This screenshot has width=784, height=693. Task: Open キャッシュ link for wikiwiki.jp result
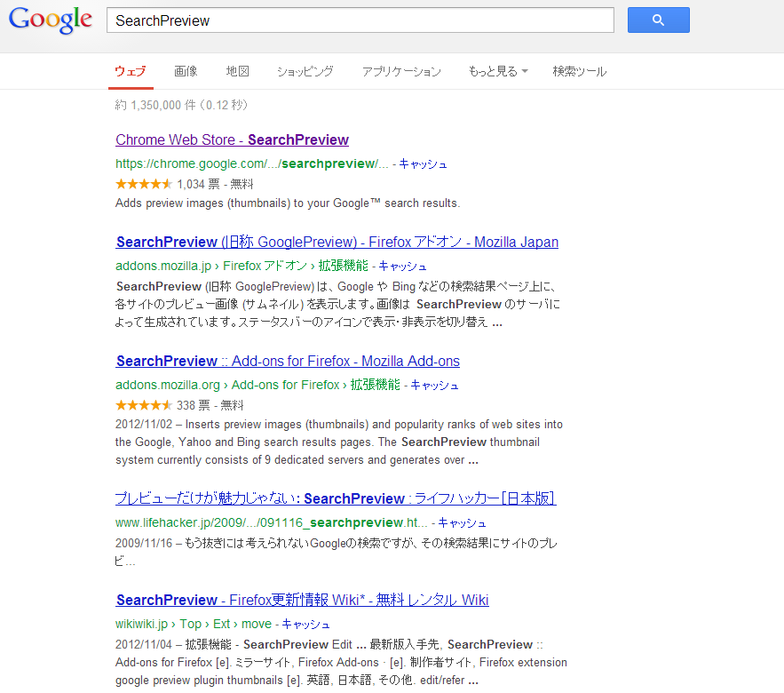point(306,625)
